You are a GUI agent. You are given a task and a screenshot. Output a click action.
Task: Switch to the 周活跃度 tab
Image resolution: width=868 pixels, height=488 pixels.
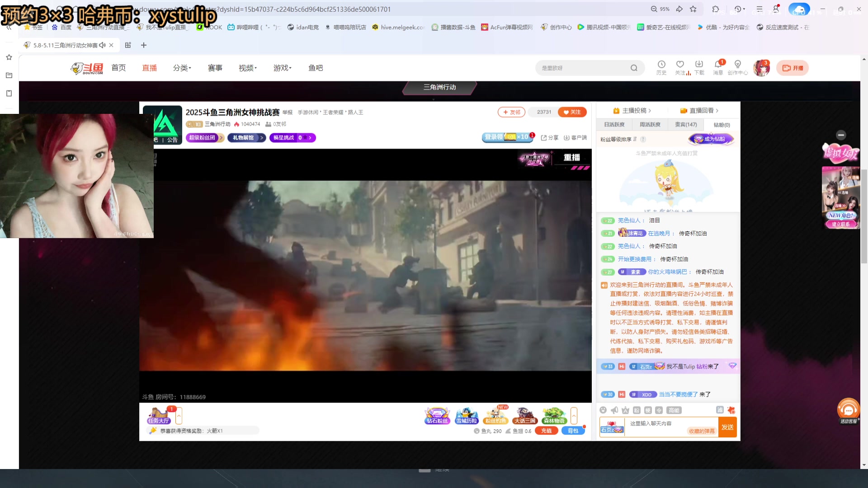tap(650, 125)
